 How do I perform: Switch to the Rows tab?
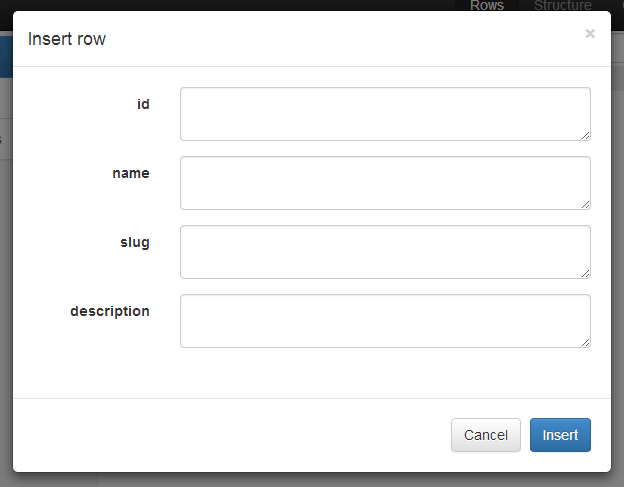[487, 6]
